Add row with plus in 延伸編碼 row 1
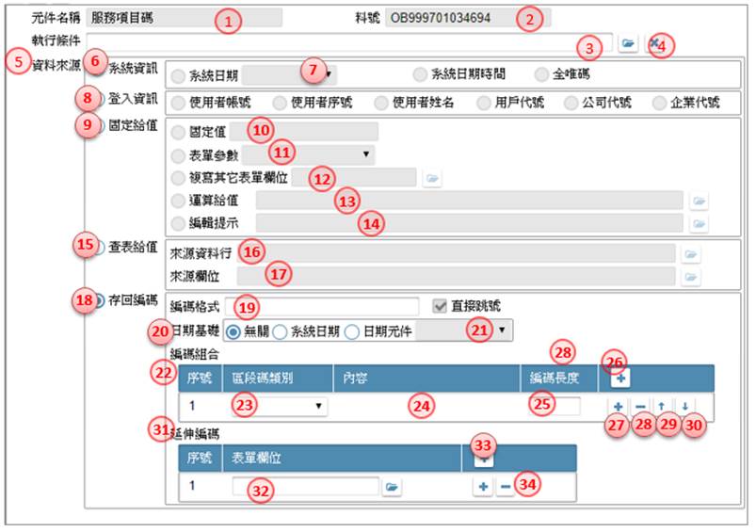 483,487
